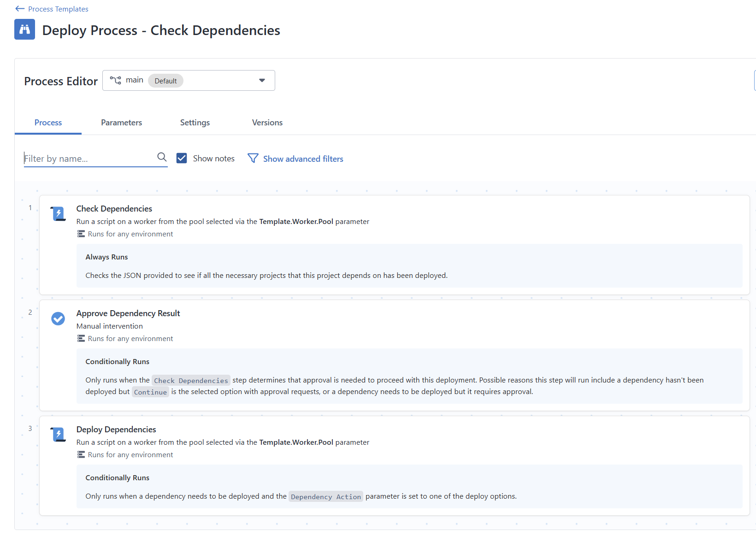
Task: Uncheck the Show notes checkbox
Action: pyautogui.click(x=182, y=158)
